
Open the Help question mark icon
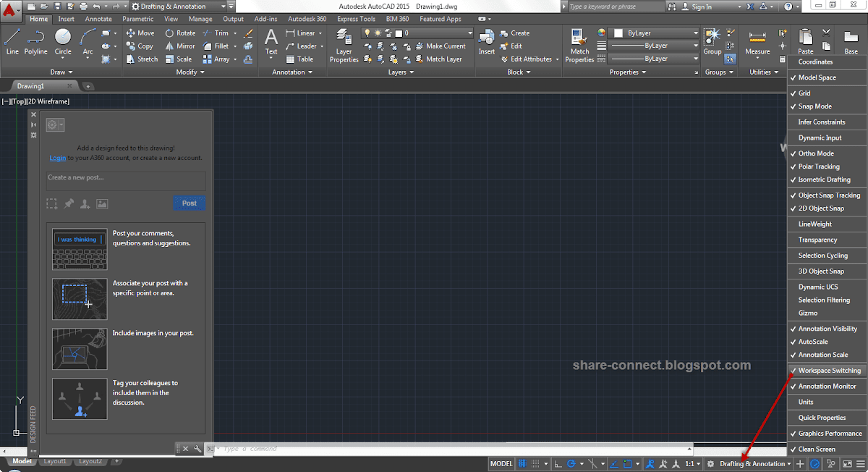click(788, 7)
